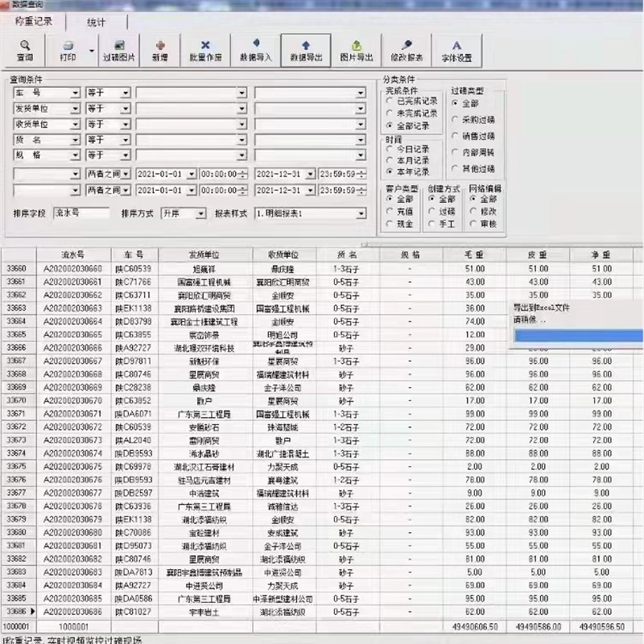Open the 报表样式 report style dropdown
This screenshot has height=644, width=644.
point(312,213)
